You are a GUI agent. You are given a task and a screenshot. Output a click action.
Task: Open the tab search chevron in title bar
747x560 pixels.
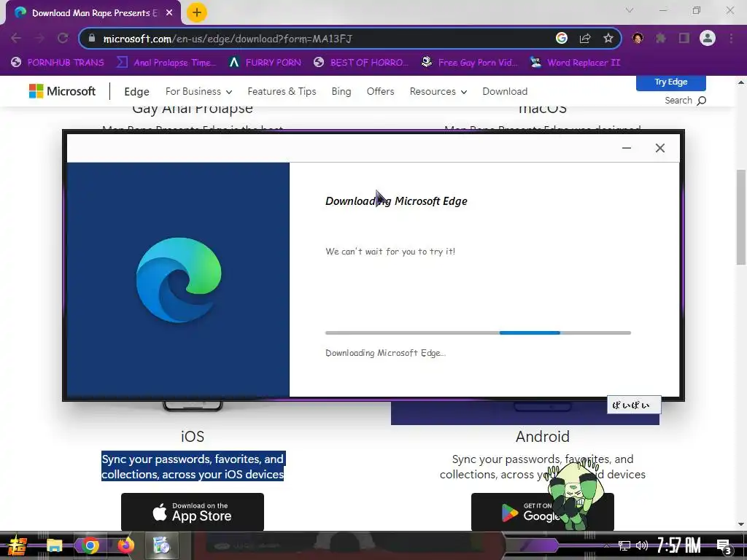(630, 10)
